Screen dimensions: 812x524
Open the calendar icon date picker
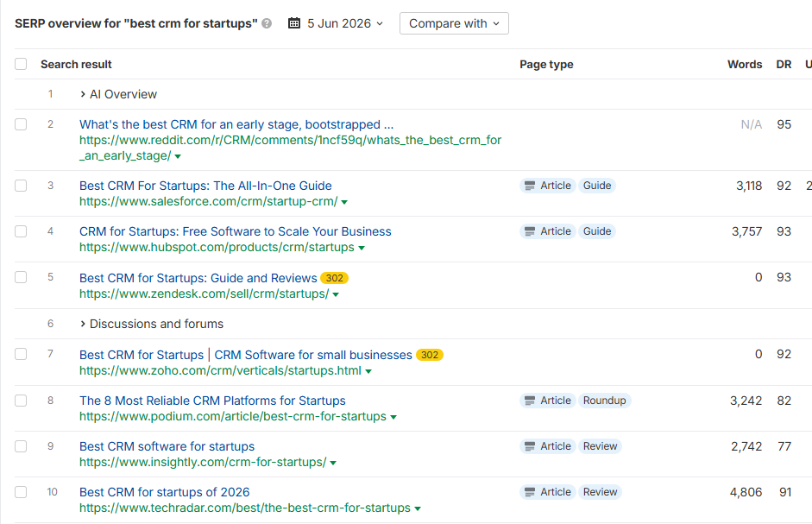tap(294, 23)
